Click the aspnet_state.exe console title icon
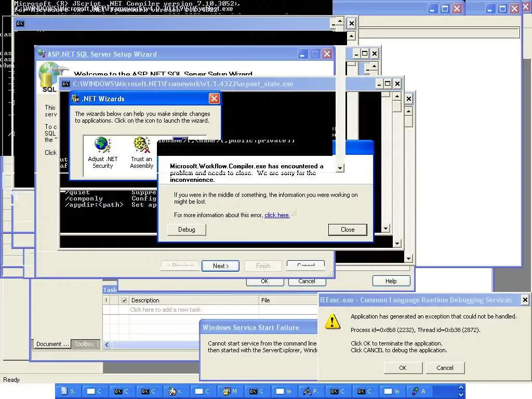 coord(66,84)
